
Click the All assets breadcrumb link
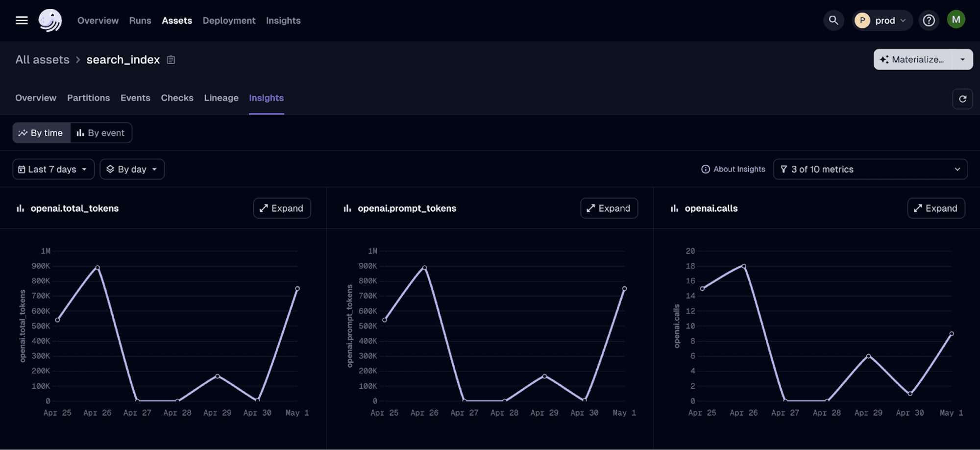(42, 60)
